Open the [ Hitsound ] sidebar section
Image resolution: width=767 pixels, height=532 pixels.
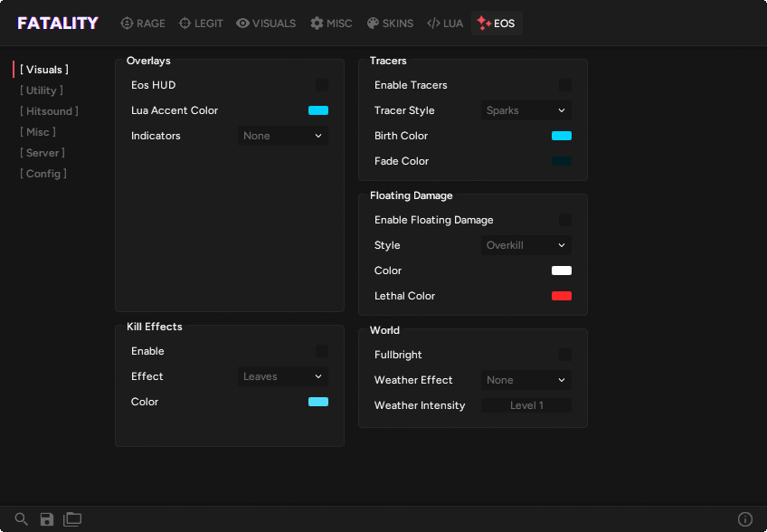49,111
